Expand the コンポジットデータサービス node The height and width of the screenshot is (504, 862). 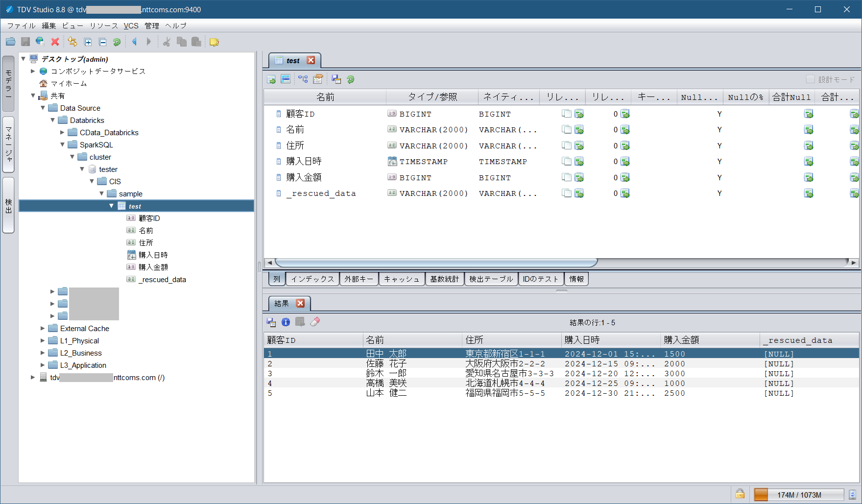tap(33, 71)
